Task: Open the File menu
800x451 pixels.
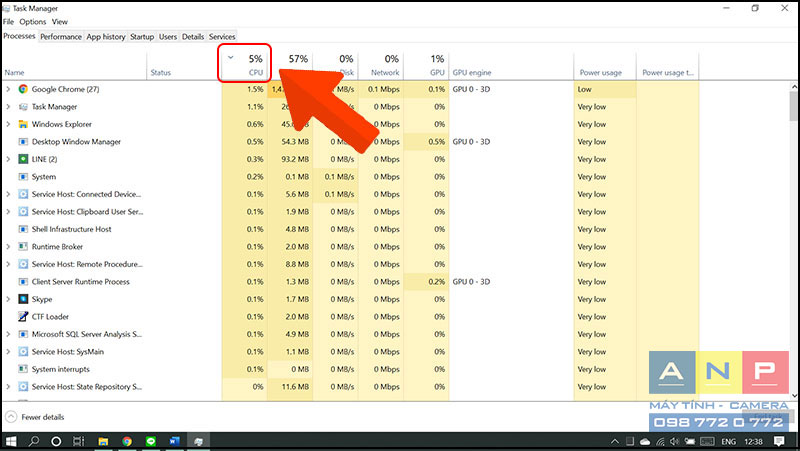Action: (8, 22)
